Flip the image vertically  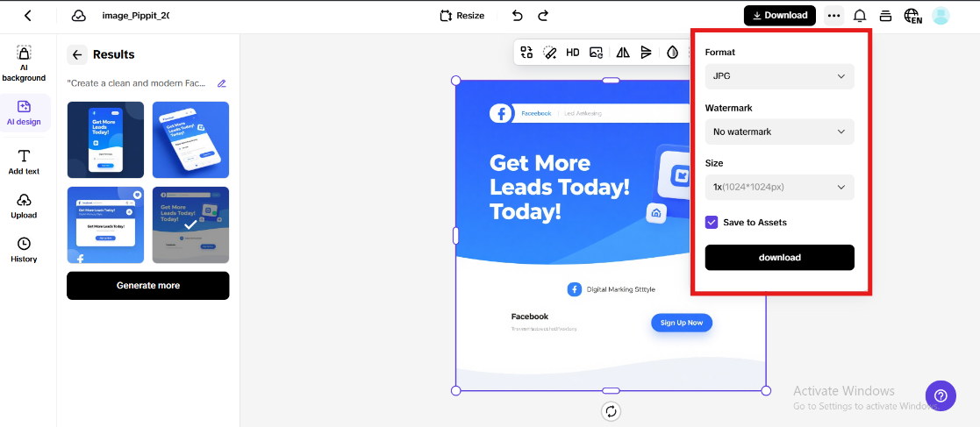(647, 53)
